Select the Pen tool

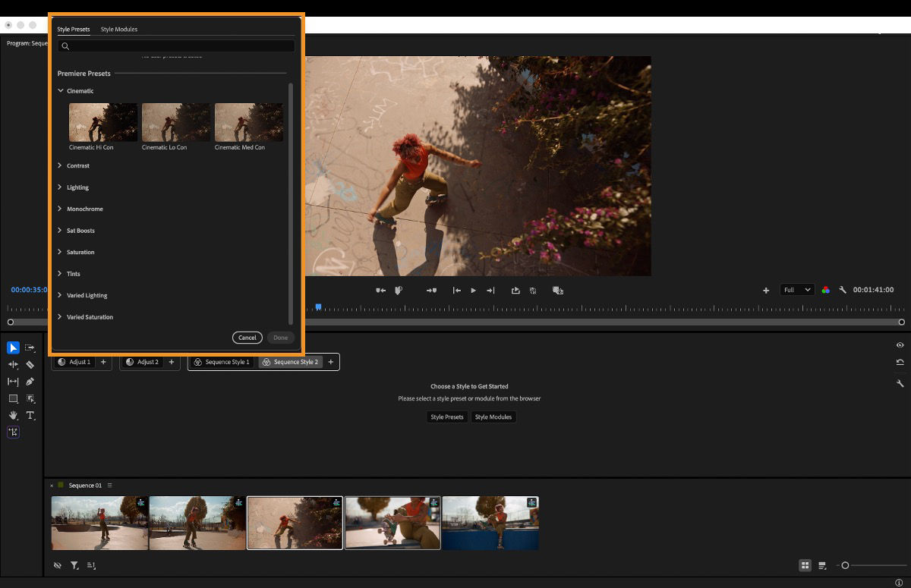(x=30, y=382)
